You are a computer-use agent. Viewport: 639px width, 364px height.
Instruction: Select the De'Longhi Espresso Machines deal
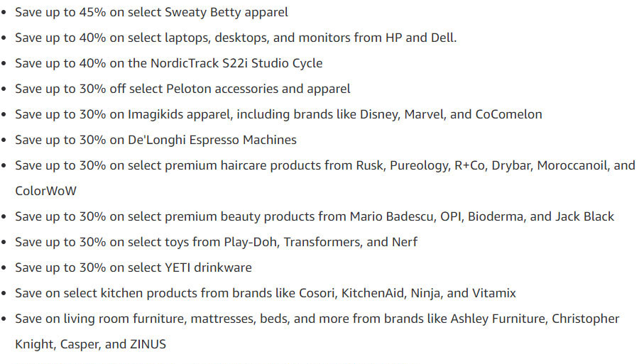click(155, 140)
